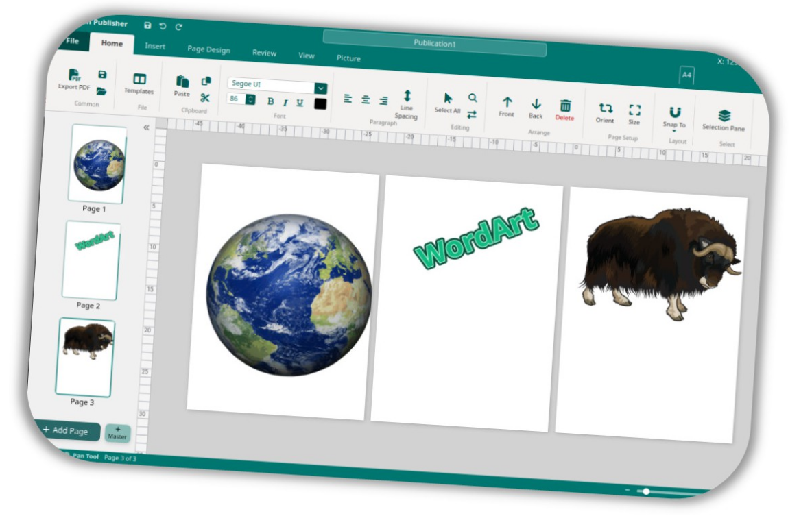
Task: Switch to the Review tab
Action: point(264,53)
